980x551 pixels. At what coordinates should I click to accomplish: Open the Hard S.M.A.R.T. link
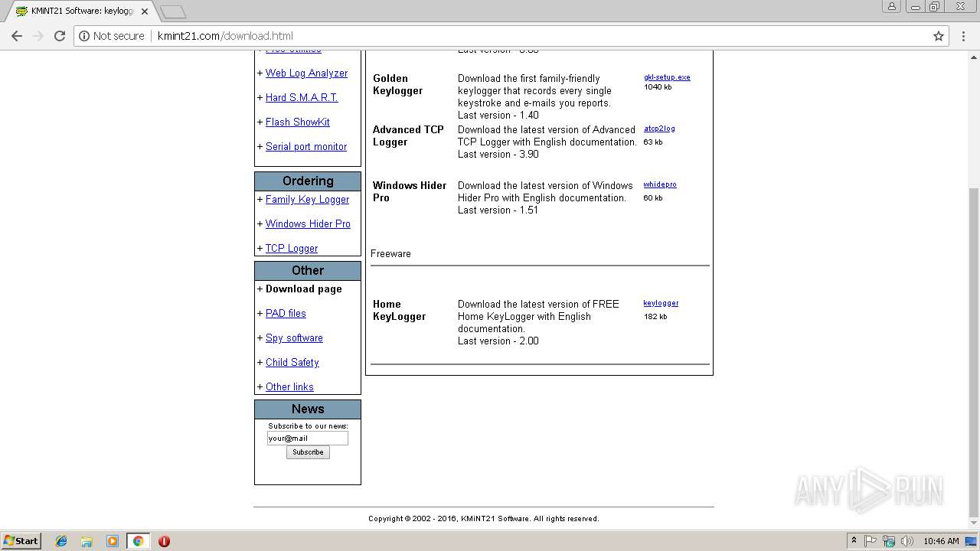point(302,98)
